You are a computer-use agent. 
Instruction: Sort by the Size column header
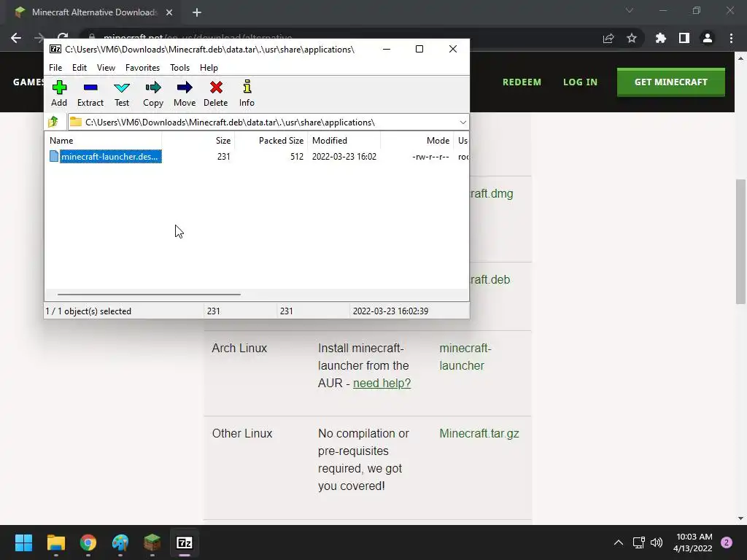[198, 141]
